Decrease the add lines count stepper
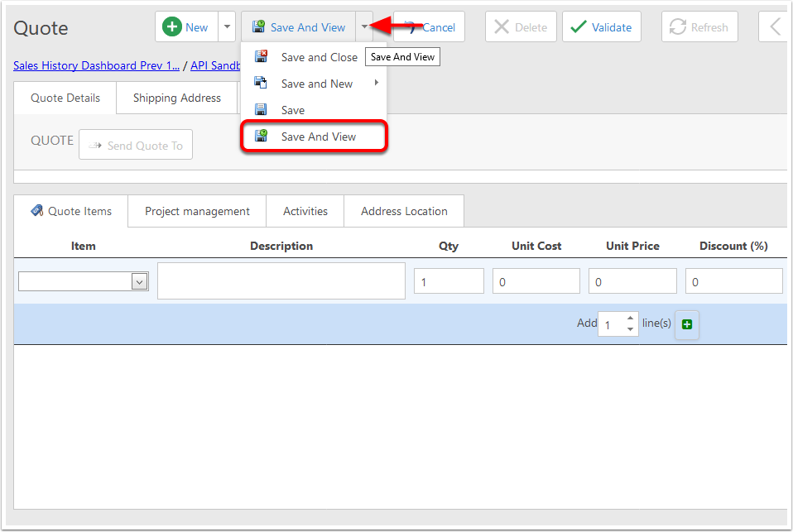 click(630, 329)
